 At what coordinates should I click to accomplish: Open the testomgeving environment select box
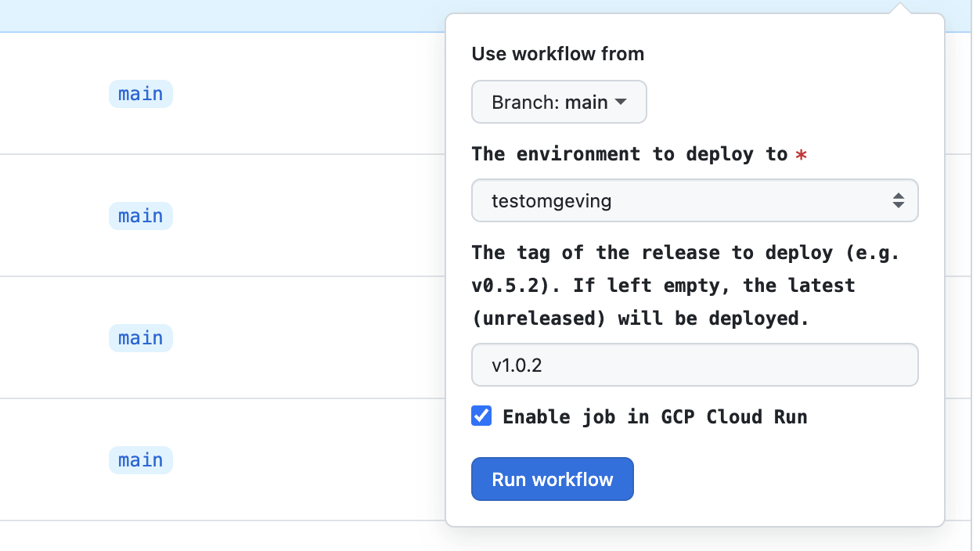pos(694,200)
